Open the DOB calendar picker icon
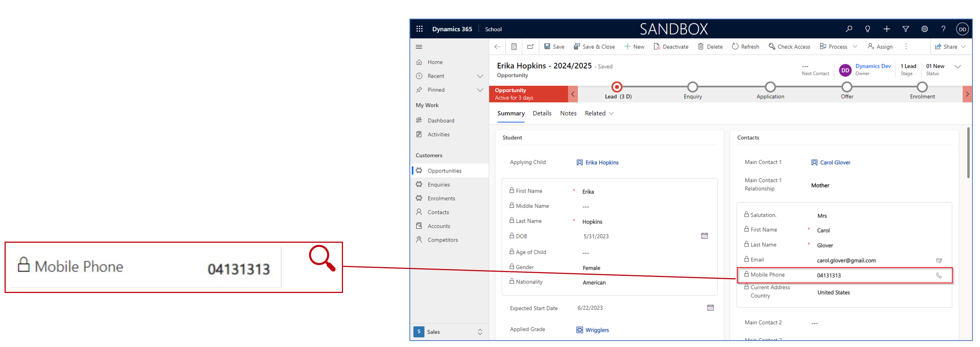 click(x=705, y=236)
